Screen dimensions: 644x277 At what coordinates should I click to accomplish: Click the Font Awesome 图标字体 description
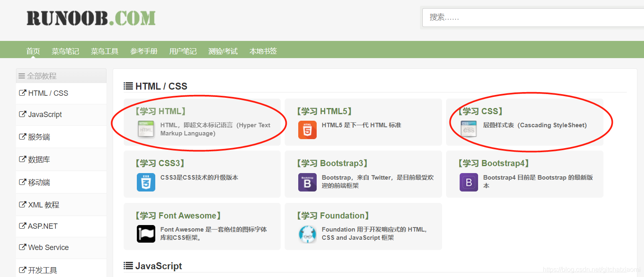(x=213, y=233)
